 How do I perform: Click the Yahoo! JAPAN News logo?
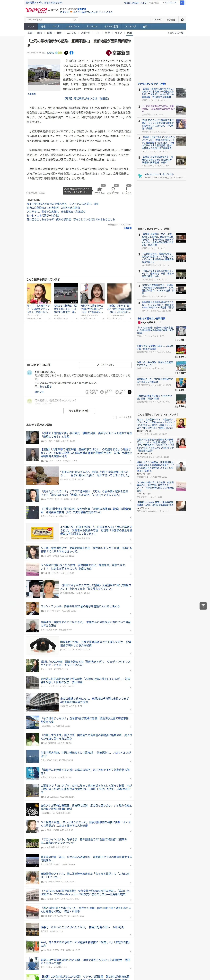tap(42, 10)
